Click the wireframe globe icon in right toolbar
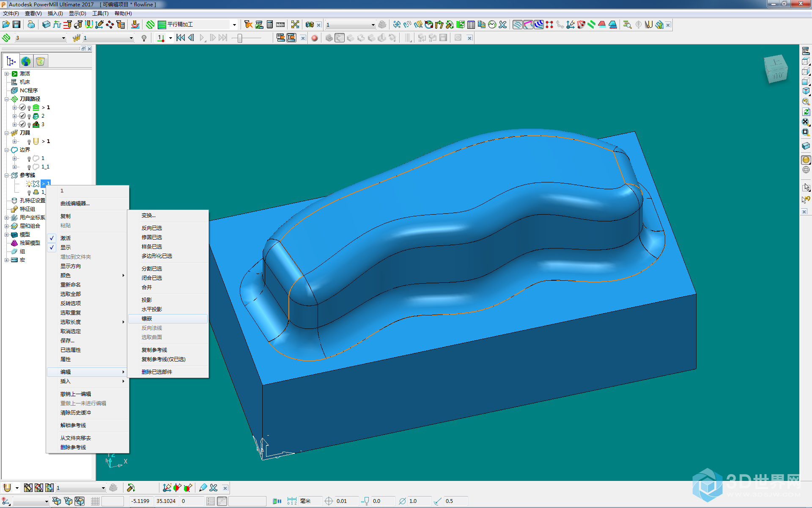812x508 pixels. pos(806,170)
